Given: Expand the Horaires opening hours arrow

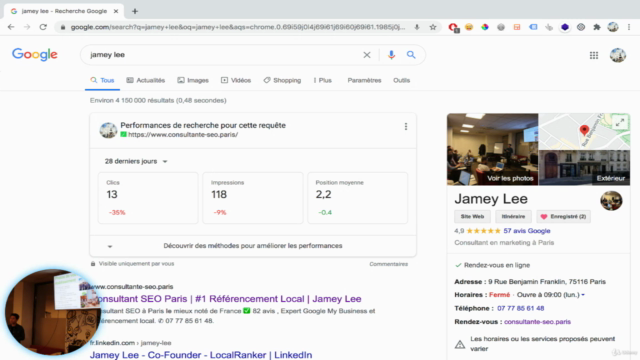Looking at the screenshot, I should click(x=583, y=295).
